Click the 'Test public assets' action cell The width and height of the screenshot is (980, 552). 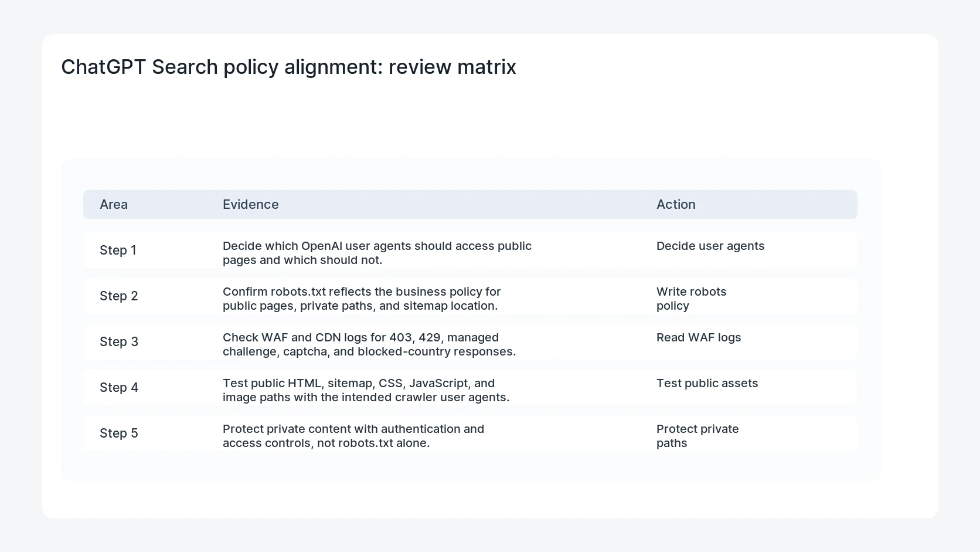pos(707,383)
